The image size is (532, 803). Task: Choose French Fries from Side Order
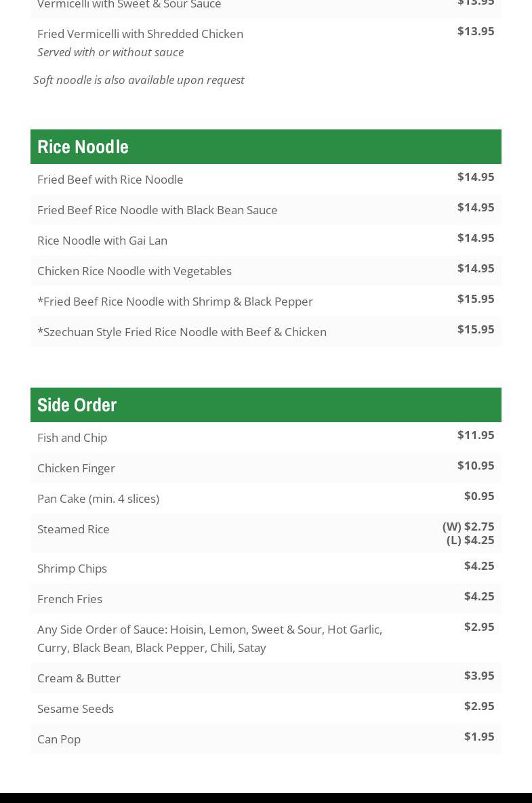tap(266, 598)
